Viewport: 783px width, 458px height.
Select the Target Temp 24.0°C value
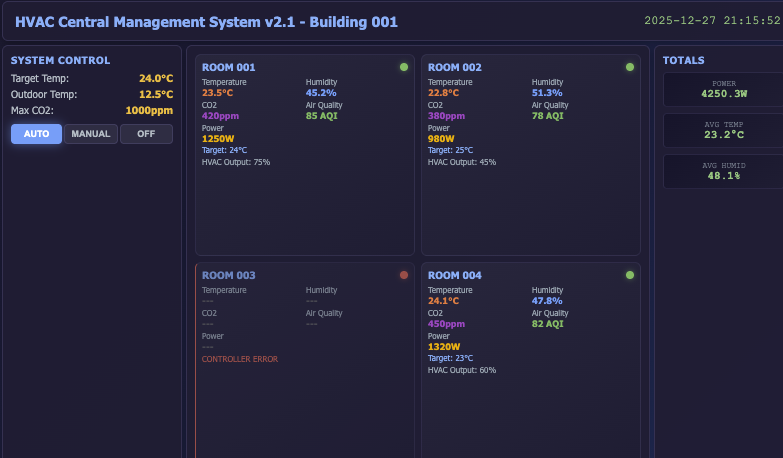pyautogui.click(x=156, y=78)
